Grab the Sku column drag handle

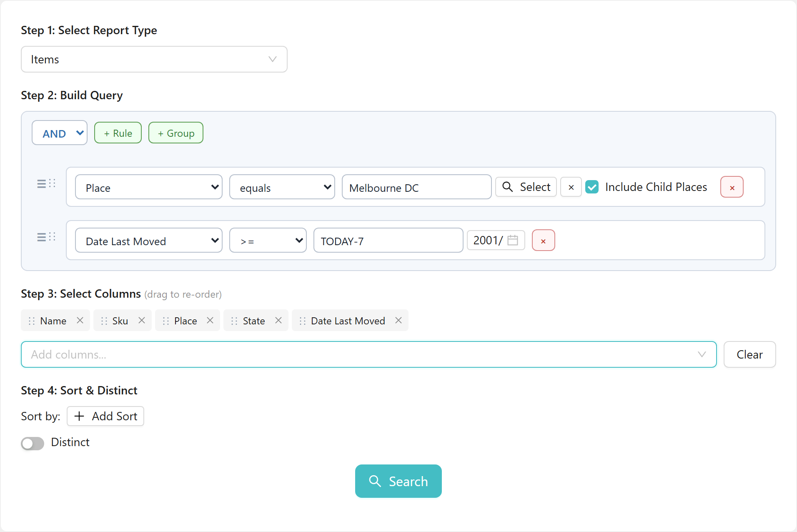click(104, 321)
